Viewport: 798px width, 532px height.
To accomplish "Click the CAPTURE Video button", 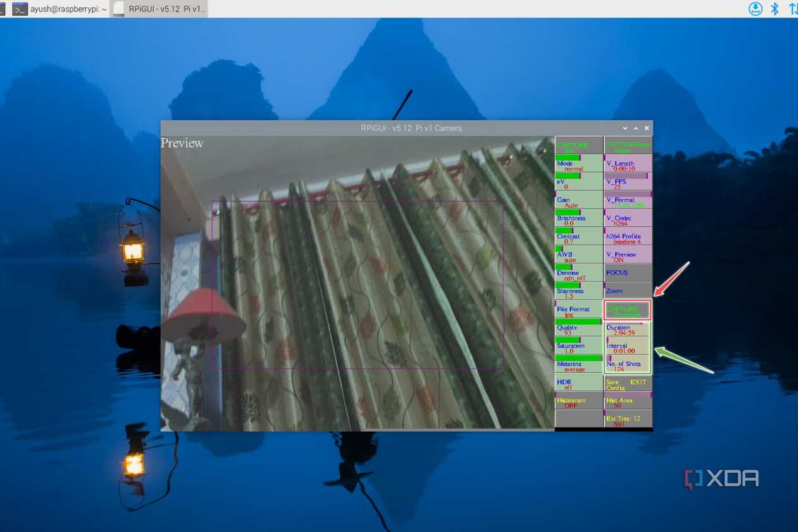I will [628, 146].
